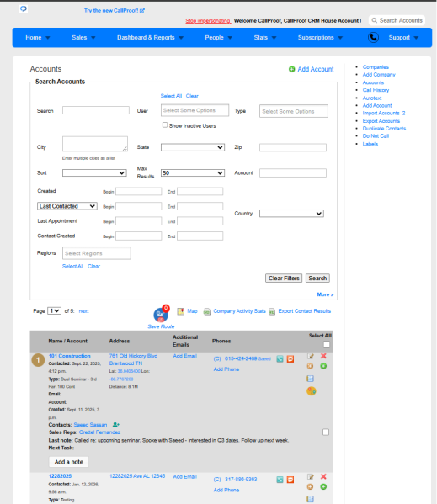437x504 pixels.
Task: Click orange plus icon for 101 Construction
Action: (310, 366)
